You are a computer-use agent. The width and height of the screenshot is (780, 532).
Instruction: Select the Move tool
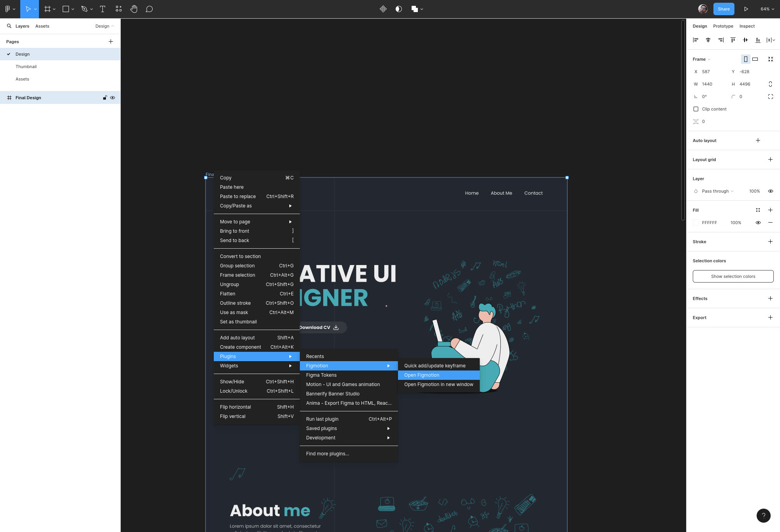point(28,9)
